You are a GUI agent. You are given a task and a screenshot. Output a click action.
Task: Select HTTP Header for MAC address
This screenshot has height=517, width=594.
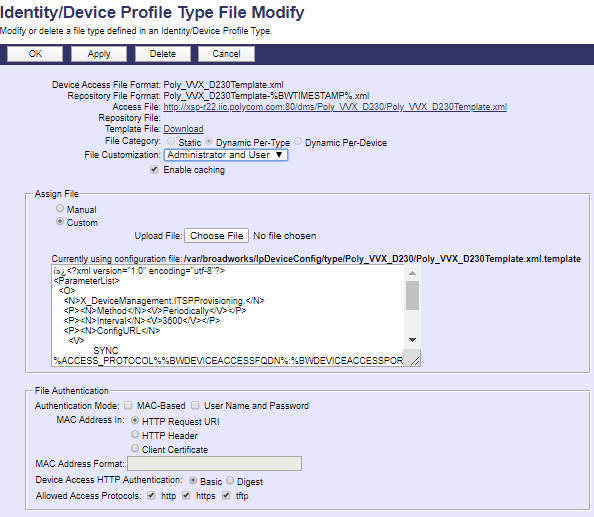point(135,434)
